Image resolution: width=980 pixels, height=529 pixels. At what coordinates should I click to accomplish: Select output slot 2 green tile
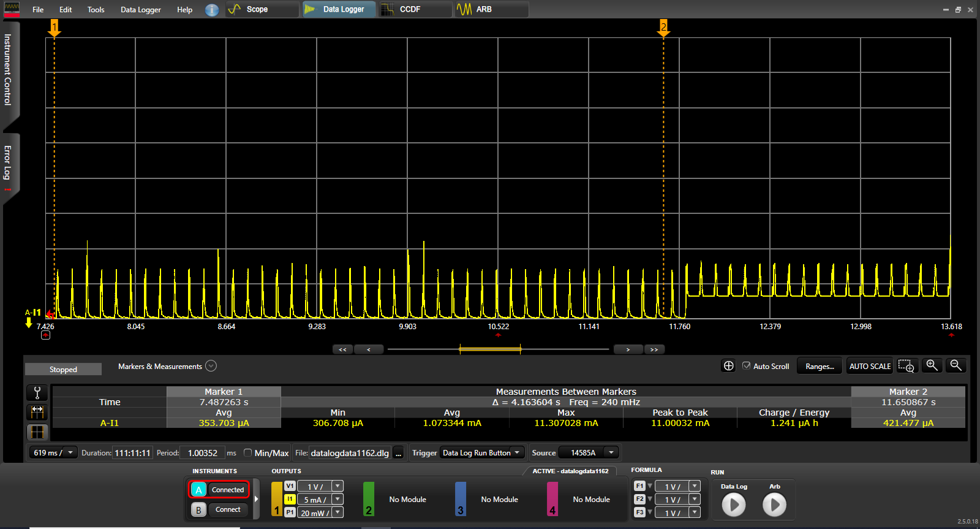click(369, 499)
